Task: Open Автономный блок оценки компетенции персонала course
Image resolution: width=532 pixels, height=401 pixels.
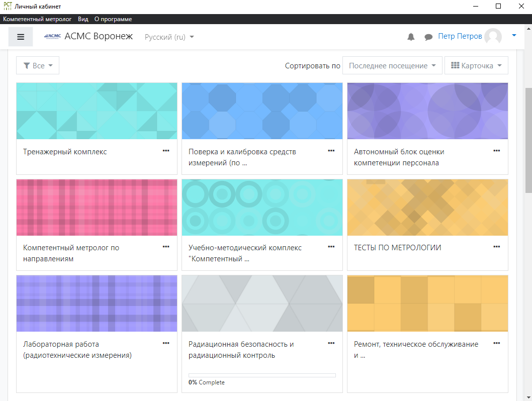Action: point(399,157)
